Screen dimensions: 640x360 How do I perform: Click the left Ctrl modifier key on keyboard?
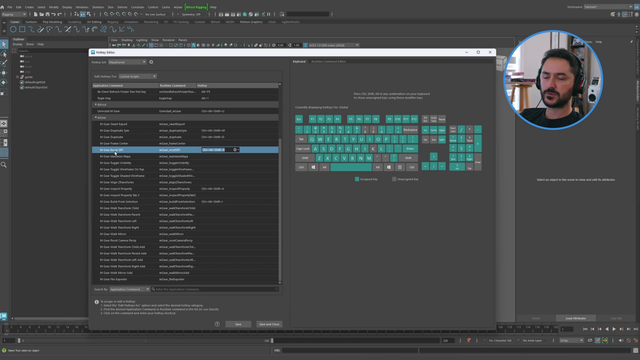click(x=301, y=167)
